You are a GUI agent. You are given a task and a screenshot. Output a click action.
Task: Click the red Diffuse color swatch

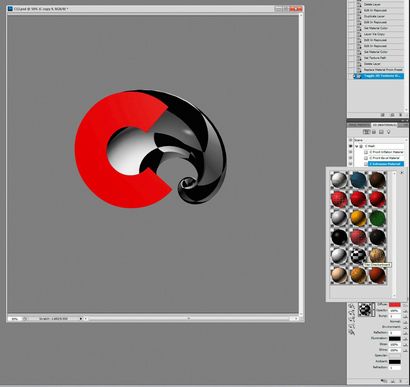[394, 305]
